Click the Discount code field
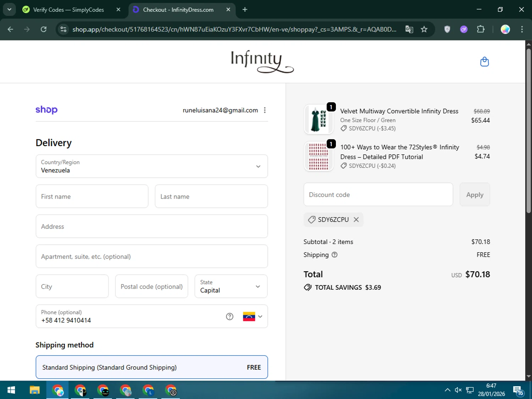 378,194
